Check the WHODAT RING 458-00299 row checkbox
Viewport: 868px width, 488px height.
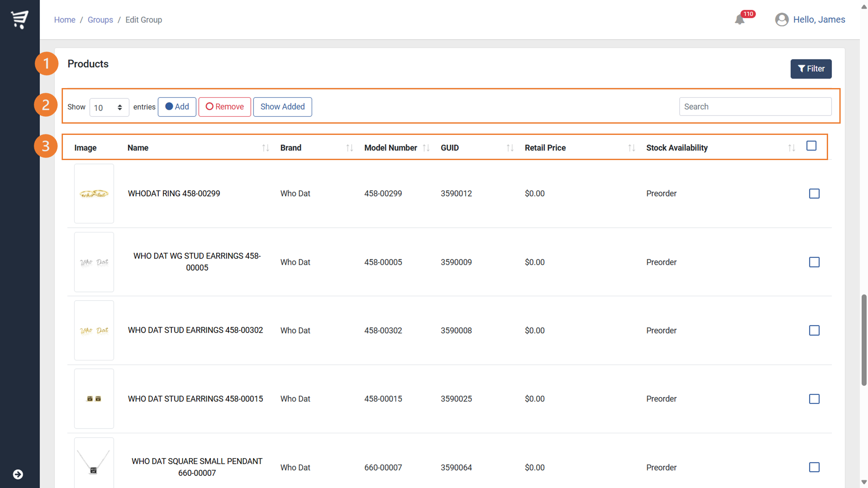click(x=814, y=193)
